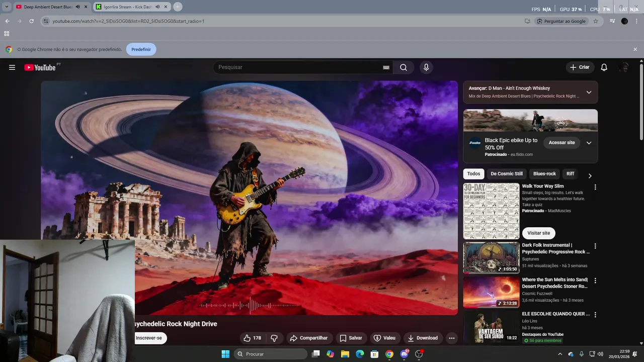Click the Compartilhar share button

309,338
